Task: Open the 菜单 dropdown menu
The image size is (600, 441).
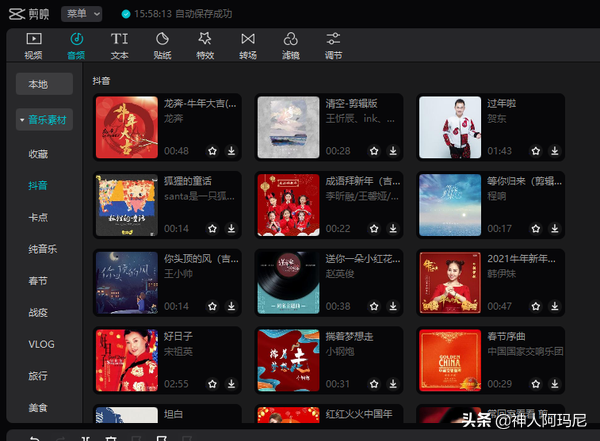Action: pyautogui.click(x=82, y=14)
